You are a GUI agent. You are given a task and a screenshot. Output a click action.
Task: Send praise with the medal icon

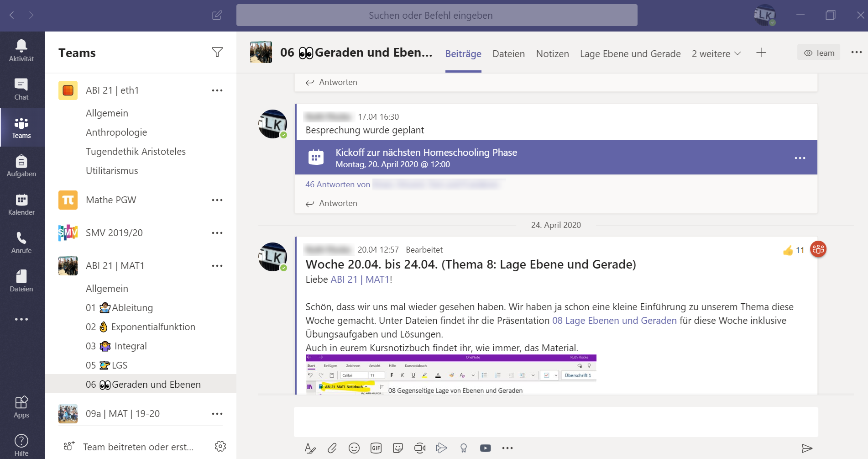point(463,448)
